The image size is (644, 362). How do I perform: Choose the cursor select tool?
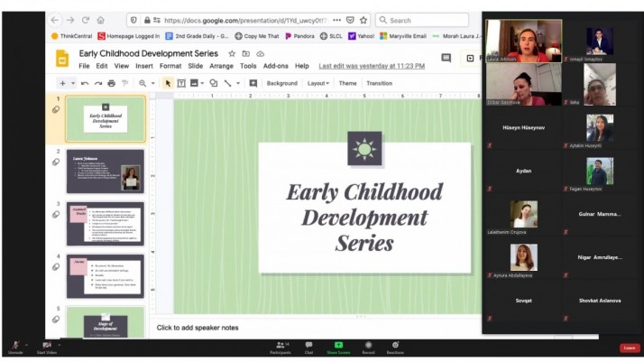click(x=169, y=83)
